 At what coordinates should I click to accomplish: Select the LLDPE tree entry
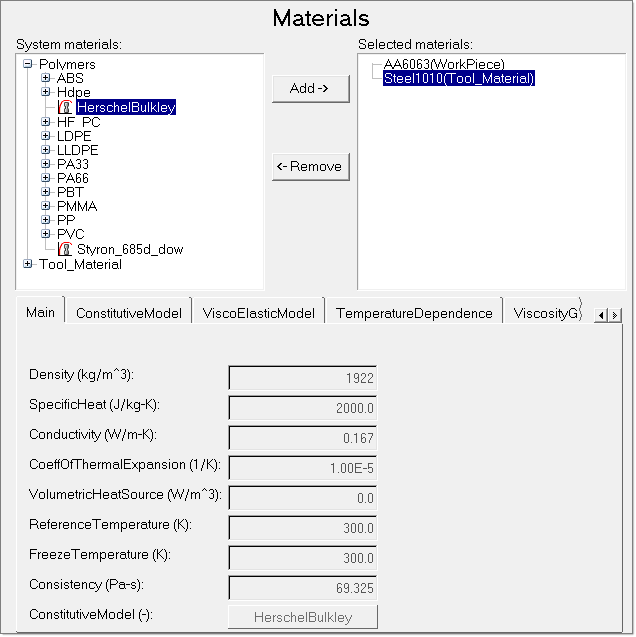[x=78, y=150]
